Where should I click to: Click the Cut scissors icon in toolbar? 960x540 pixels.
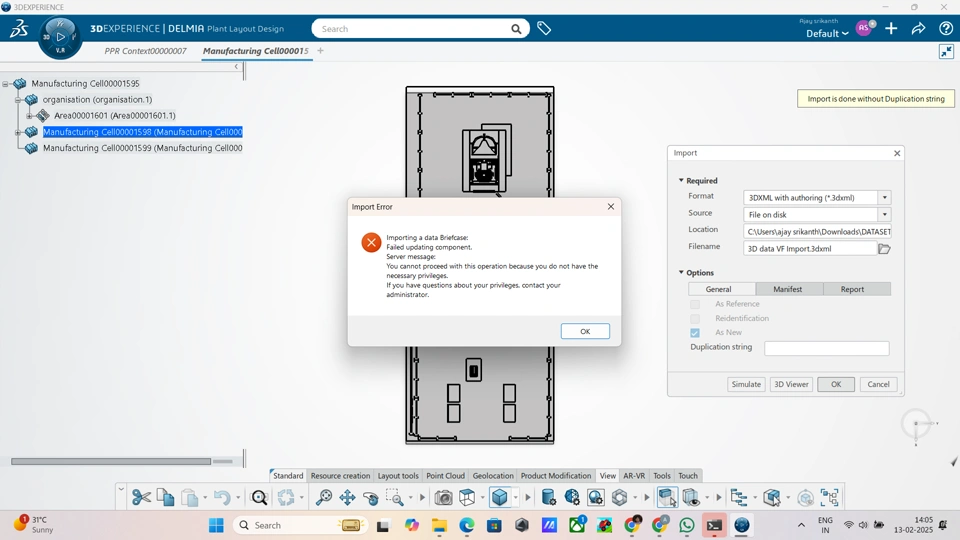click(x=141, y=497)
